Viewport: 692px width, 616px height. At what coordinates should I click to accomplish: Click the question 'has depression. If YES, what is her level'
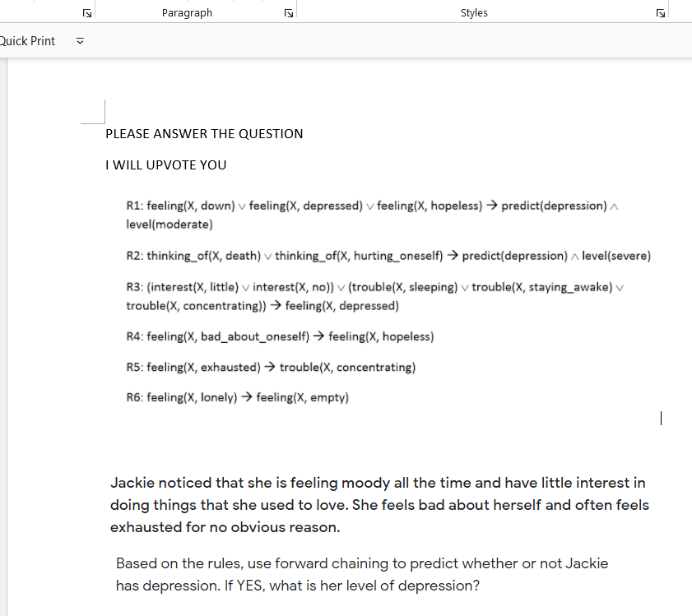(x=298, y=586)
